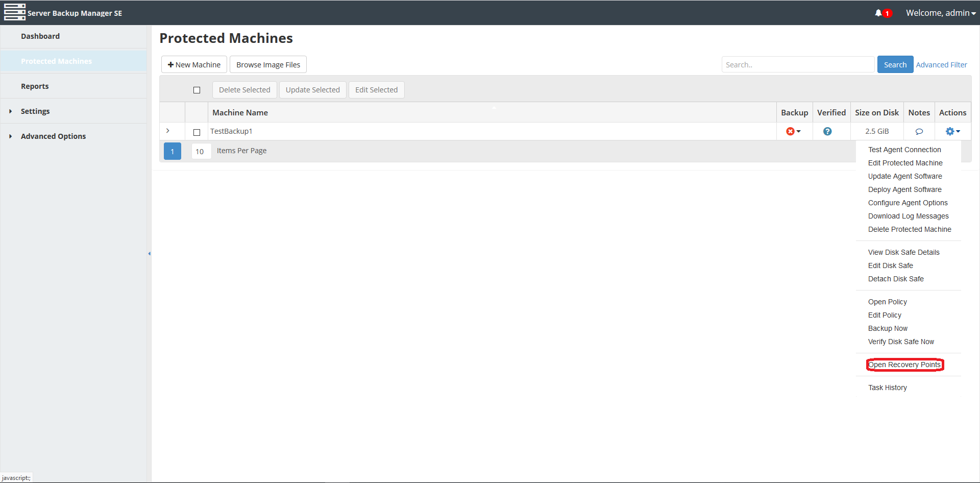The width and height of the screenshot is (980, 483).
Task: Expand the TestBackup1 row details chevron
Action: (168, 131)
